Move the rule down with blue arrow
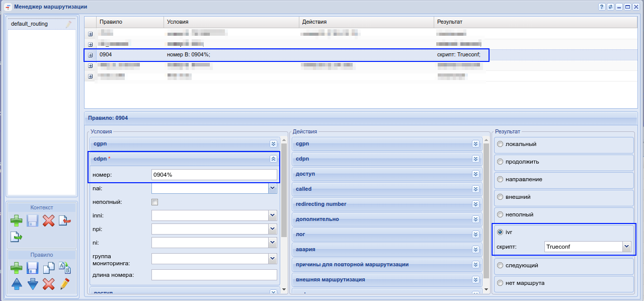 click(x=33, y=284)
